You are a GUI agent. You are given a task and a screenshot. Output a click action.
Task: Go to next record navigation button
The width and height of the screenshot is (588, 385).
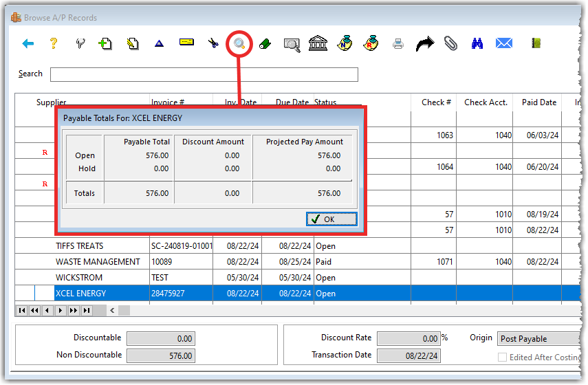point(61,310)
